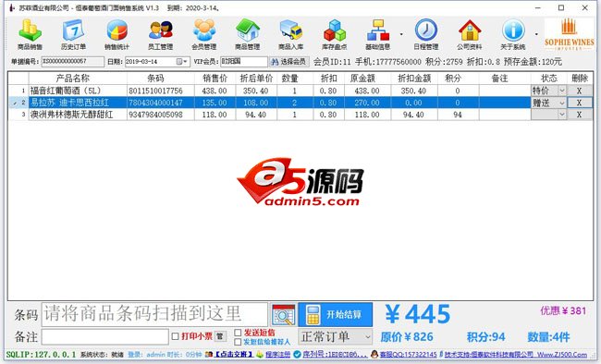Open 库存盘点 colored cubes icon
The height and width of the screenshot is (364, 601).
[x=335, y=34]
